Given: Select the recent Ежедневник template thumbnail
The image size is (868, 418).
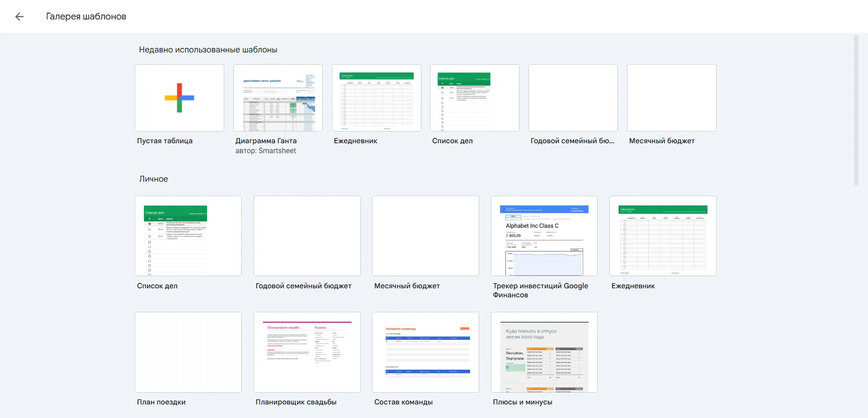Looking at the screenshot, I should (x=377, y=98).
